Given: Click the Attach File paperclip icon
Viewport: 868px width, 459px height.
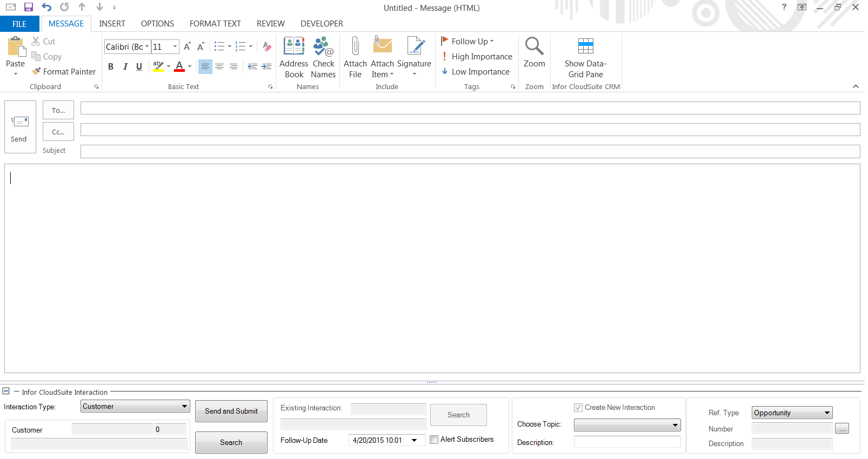Looking at the screenshot, I should click(x=355, y=47).
